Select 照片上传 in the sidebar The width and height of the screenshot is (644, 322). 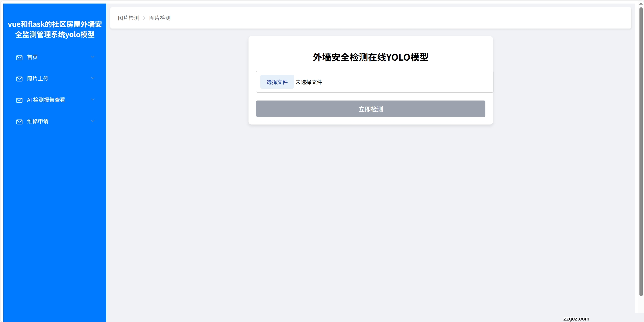click(38, 79)
